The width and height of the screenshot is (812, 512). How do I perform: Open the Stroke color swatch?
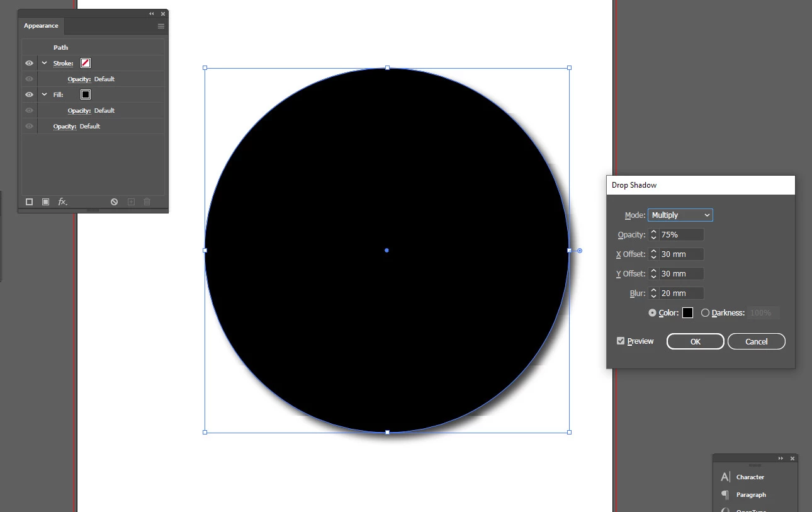point(86,63)
